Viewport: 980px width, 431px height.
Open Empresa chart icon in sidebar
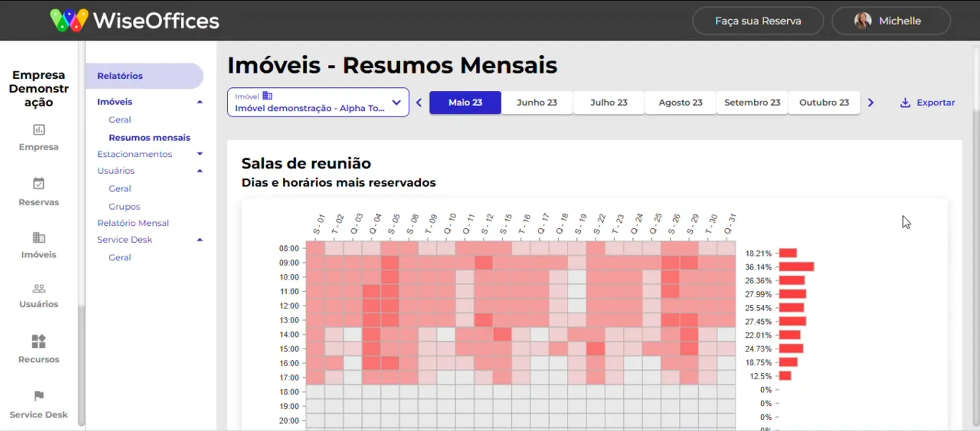click(39, 130)
